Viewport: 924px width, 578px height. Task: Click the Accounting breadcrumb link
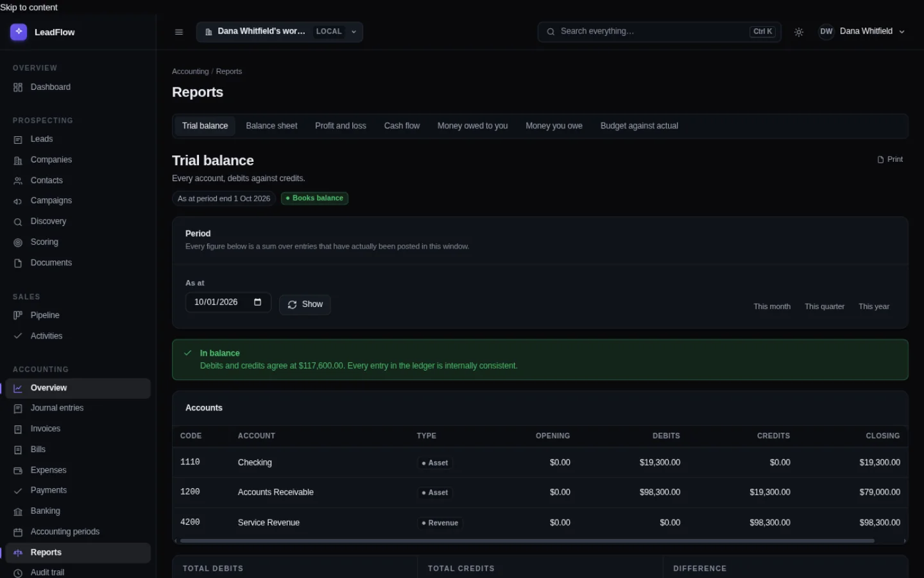(190, 71)
